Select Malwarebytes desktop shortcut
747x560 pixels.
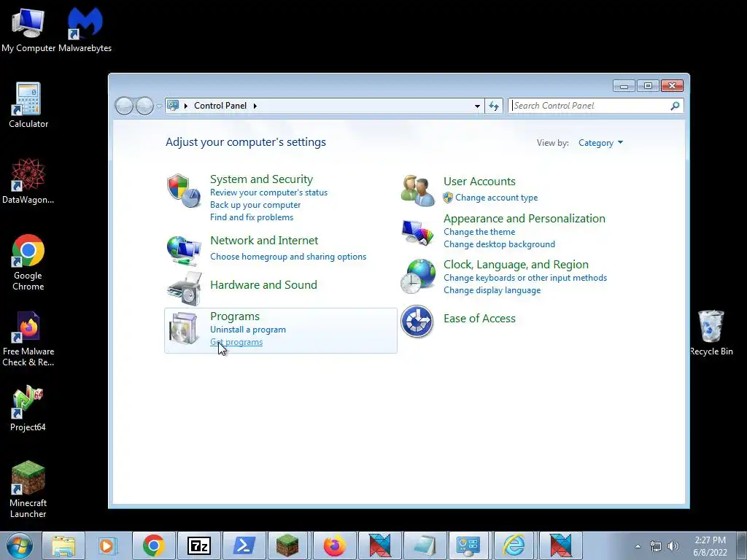[x=85, y=30]
